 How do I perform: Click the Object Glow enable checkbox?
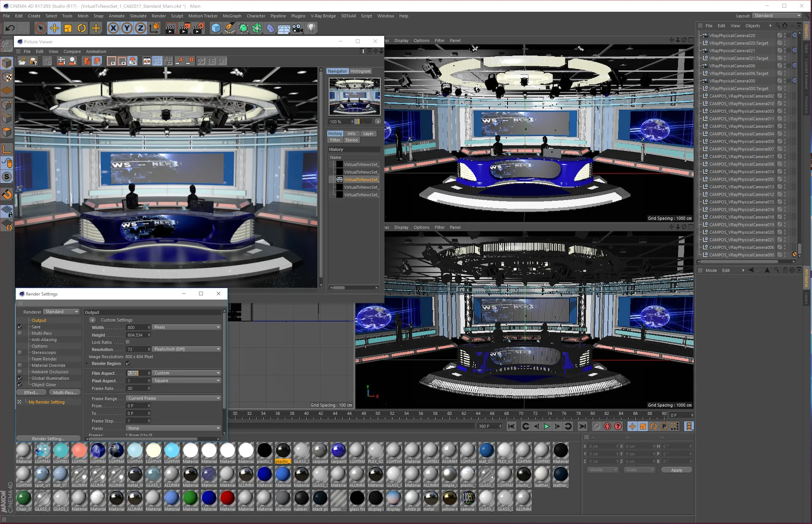[x=20, y=385]
